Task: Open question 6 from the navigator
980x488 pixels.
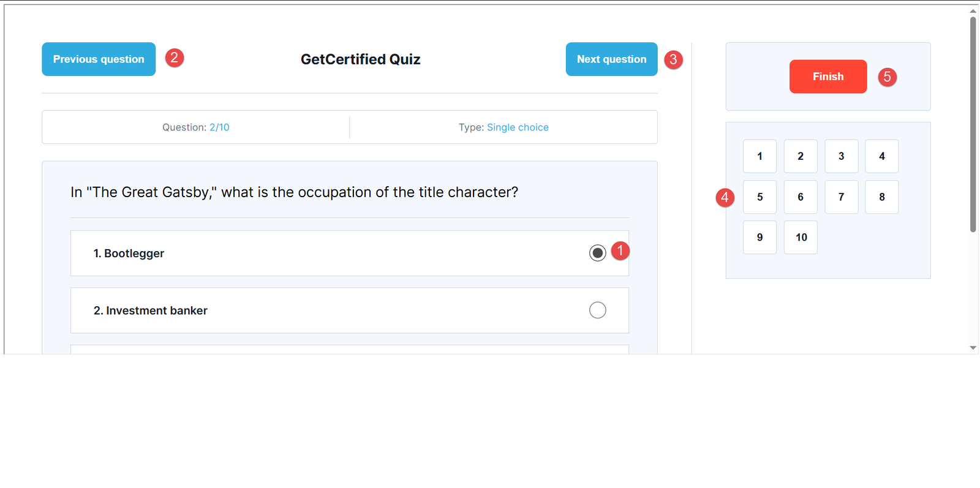Action: click(x=801, y=197)
